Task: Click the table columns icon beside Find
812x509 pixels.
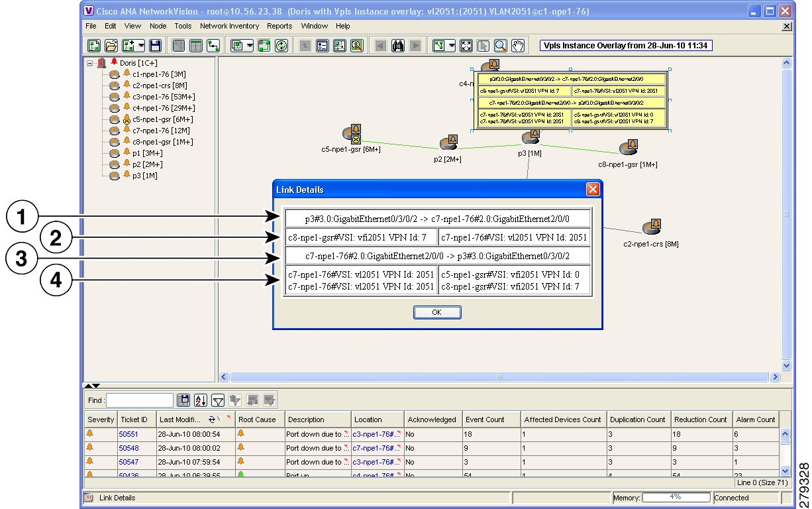Action: pyautogui.click(x=183, y=400)
